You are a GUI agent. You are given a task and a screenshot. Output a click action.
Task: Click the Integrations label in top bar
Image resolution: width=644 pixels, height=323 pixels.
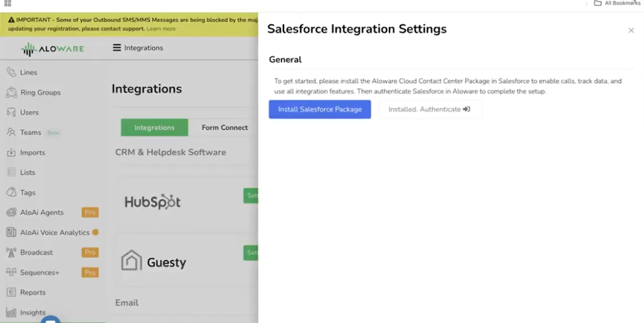point(144,48)
